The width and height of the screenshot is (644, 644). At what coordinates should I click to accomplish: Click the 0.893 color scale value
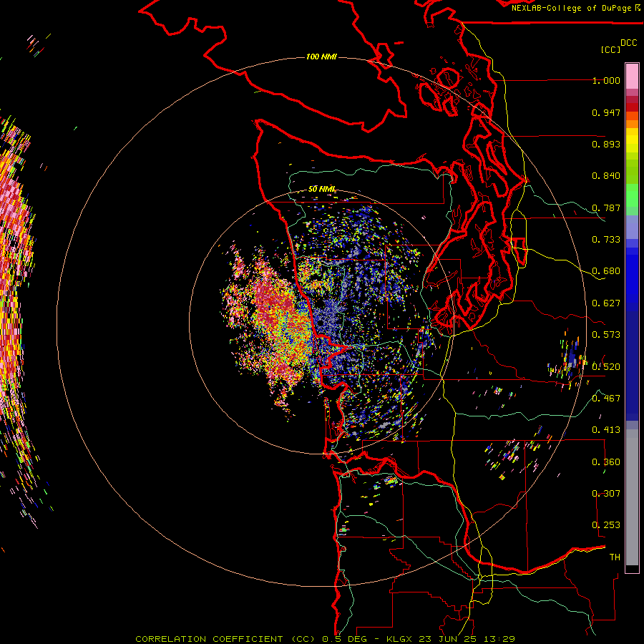point(606,144)
